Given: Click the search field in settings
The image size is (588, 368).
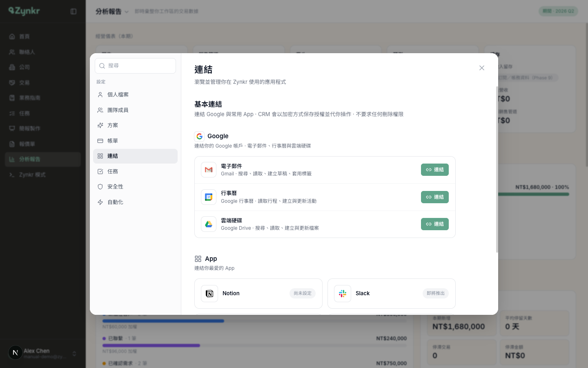Looking at the screenshot, I should click(135, 66).
